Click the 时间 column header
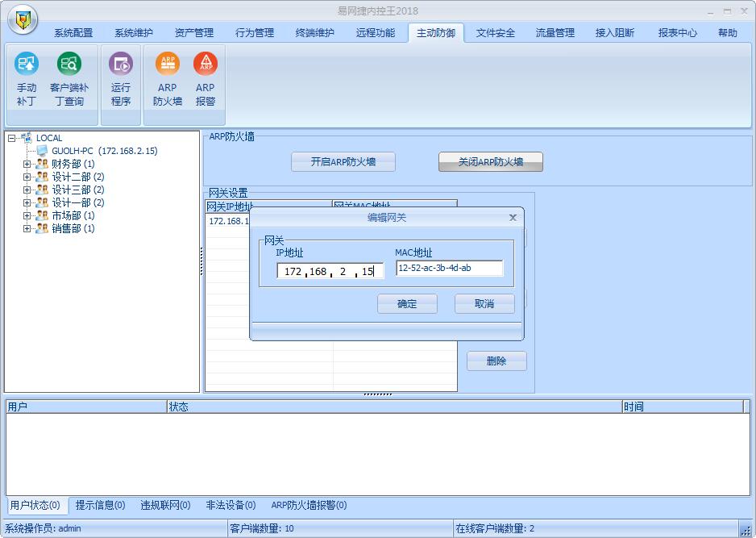The width and height of the screenshot is (756, 538). coord(682,407)
